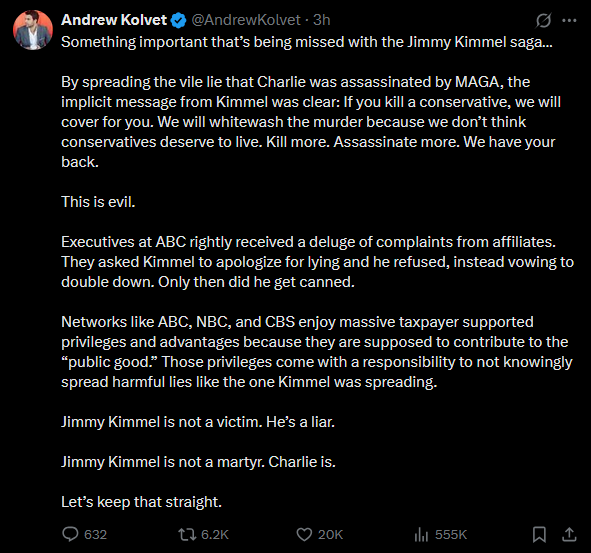Image resolution: width=591 pixels, height=553 pixels.
Task: Open the 3h timestamp permalink
Action: [322, 20]
